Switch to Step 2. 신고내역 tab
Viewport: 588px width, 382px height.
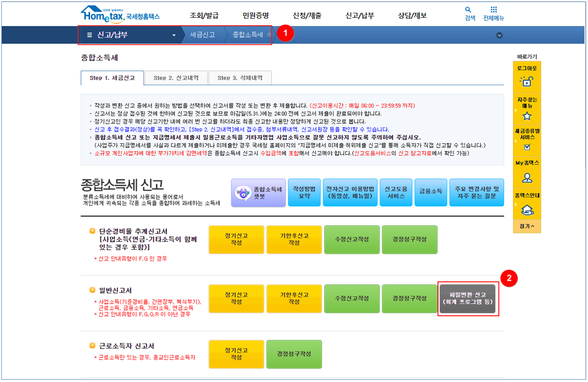click(176, 78)
